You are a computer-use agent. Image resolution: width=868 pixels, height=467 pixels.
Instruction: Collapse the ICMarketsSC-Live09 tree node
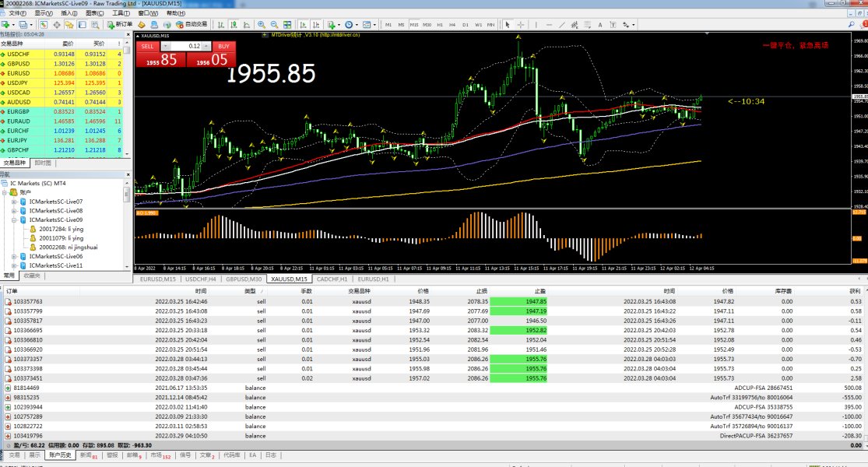pos(14,220)
